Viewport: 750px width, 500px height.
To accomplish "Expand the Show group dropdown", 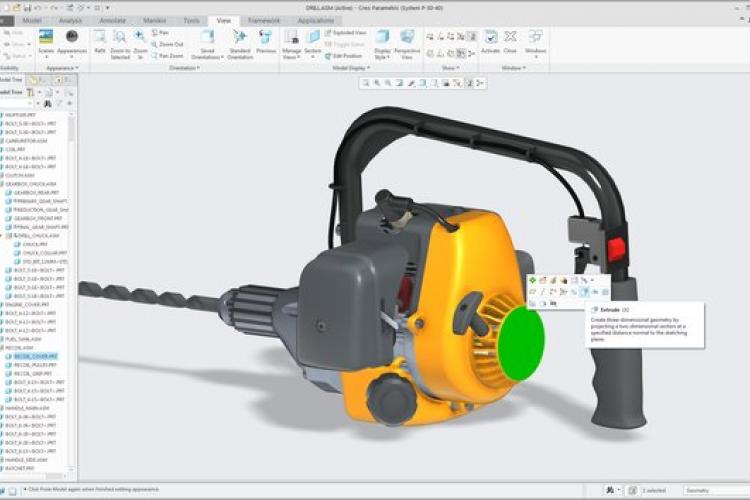I will [450, 68].
